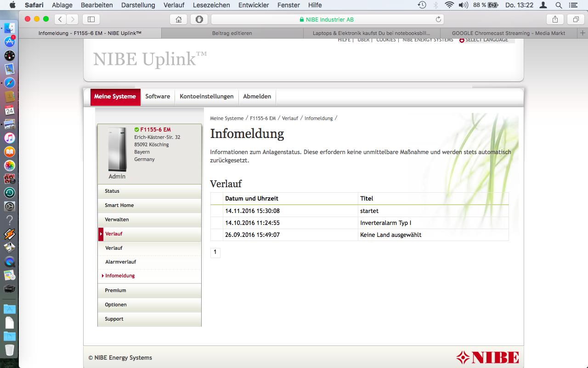Add a new tab with the plus button

[x=582, y=33]
